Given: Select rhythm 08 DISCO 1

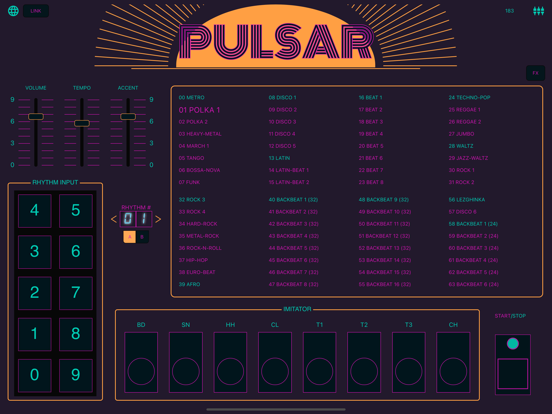Looking at the screenshot, I should pyautogui.click(x=283, y=98).
